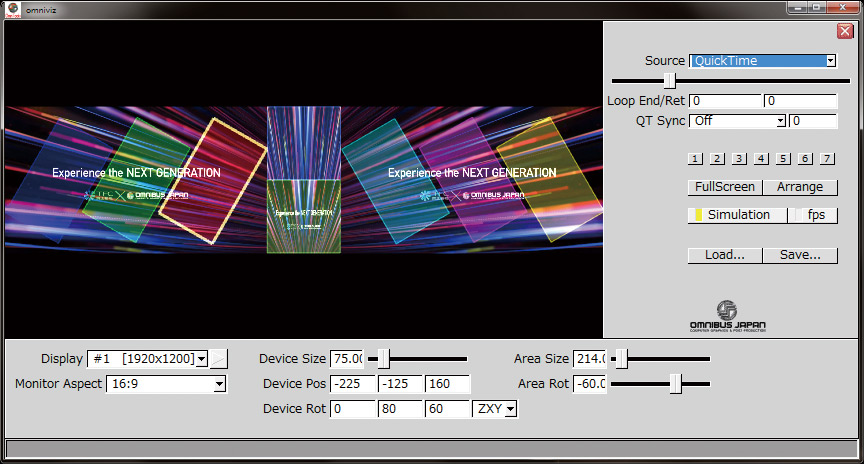Select the green-outlined tilted screen in preview
Image resolution: width=864 pixels, height=464 pixels.
[136, 181]
